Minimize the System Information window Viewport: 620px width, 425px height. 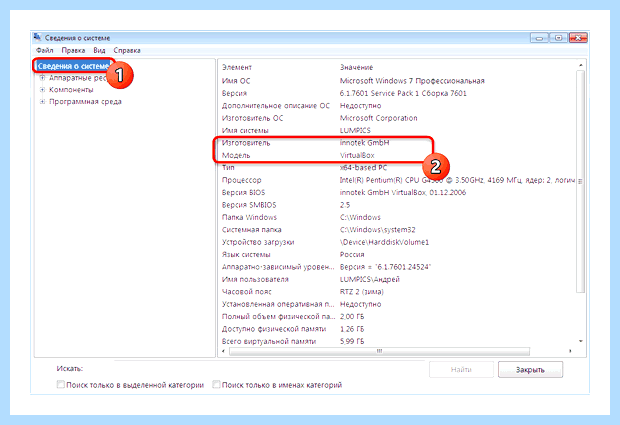point(539,38)
